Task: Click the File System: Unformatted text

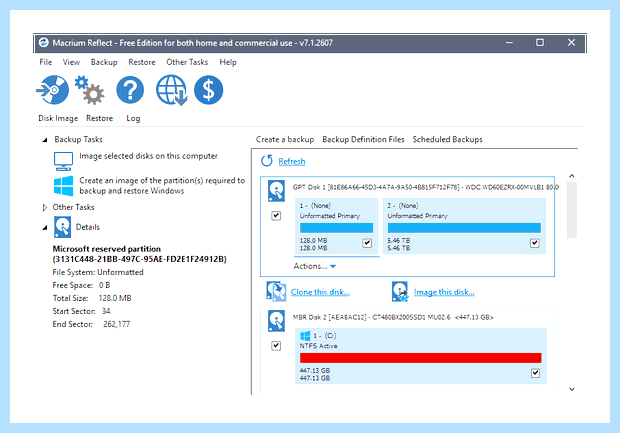Action: tap(98, 272)
